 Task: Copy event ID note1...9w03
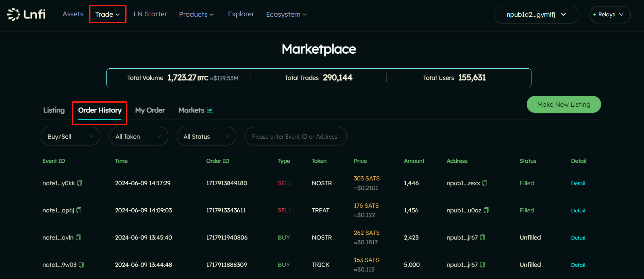pos(81,265)
